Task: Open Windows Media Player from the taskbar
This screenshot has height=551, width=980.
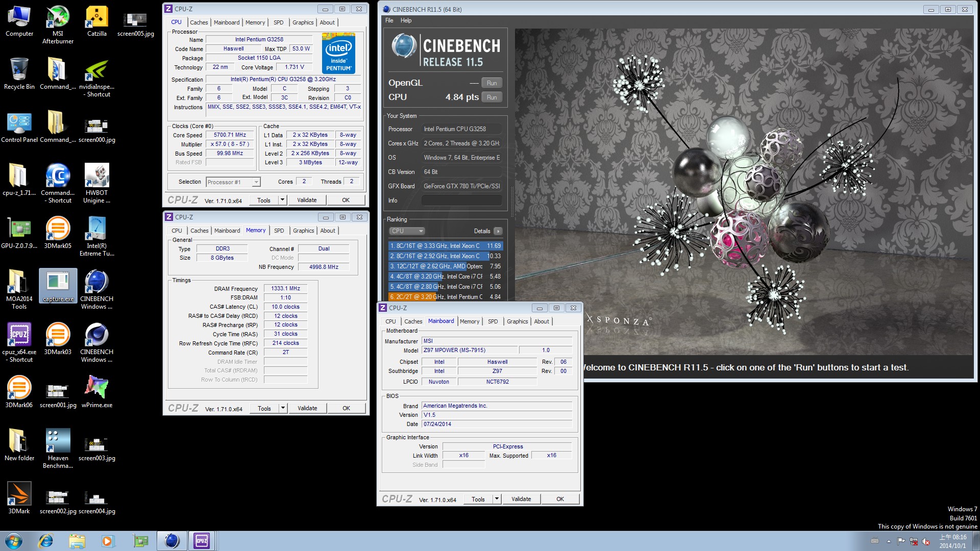Action: [x=108, y=541]
